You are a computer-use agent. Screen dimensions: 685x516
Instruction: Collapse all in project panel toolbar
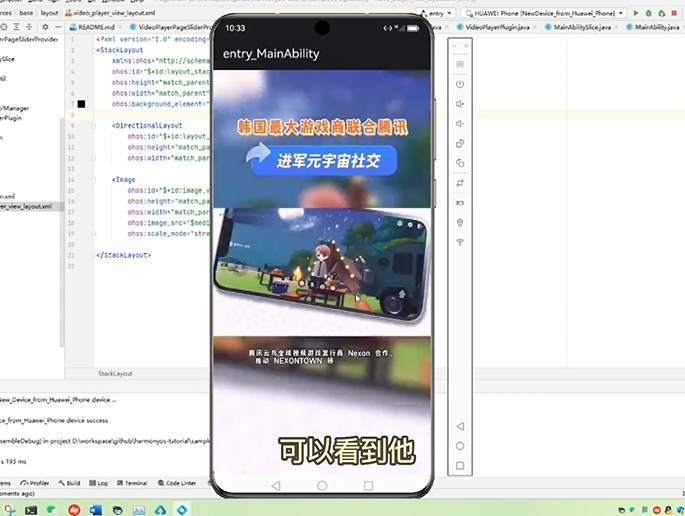[x=29, y=27]
